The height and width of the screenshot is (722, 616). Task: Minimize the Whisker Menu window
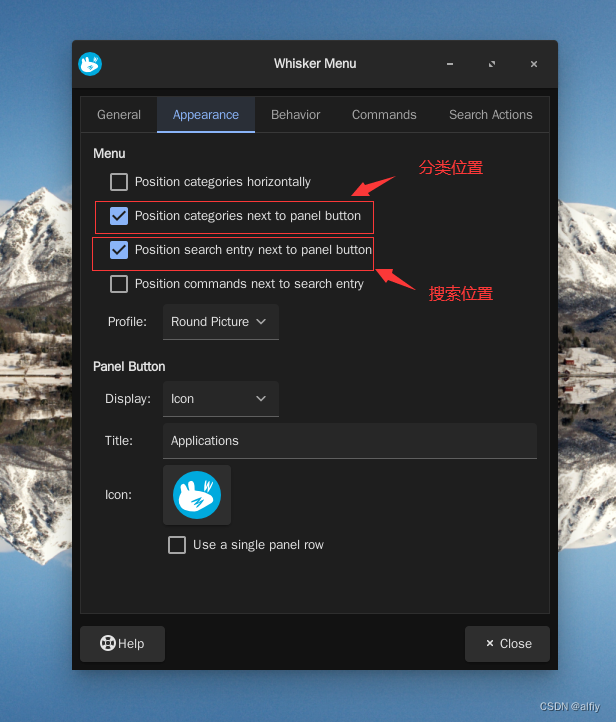point(450,64)
